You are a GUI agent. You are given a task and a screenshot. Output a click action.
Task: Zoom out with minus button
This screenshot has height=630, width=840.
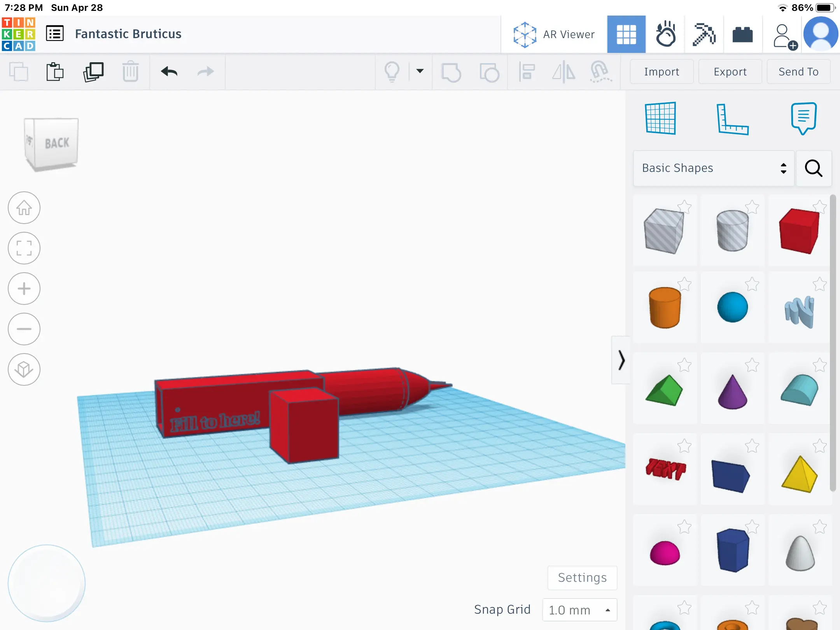point(24,329)
